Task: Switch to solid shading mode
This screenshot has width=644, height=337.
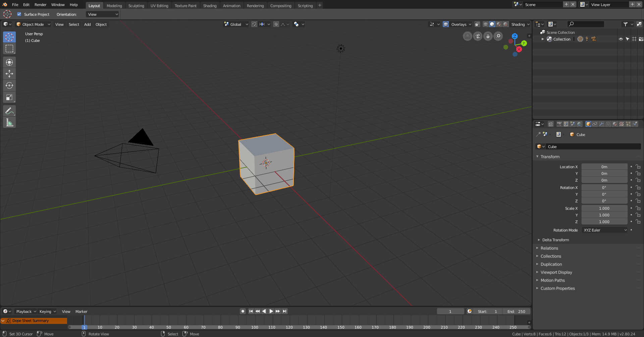Action: pos(492,24)
